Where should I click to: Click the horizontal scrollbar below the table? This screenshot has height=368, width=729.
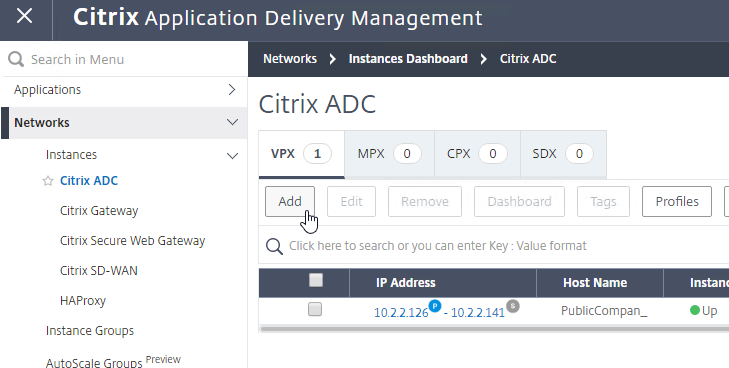click(494, 329)
